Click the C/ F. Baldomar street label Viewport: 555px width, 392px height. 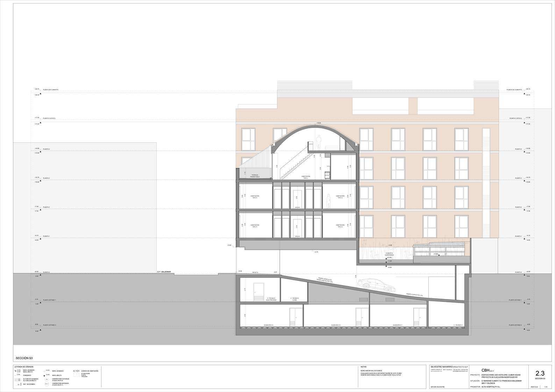(164, 272)
